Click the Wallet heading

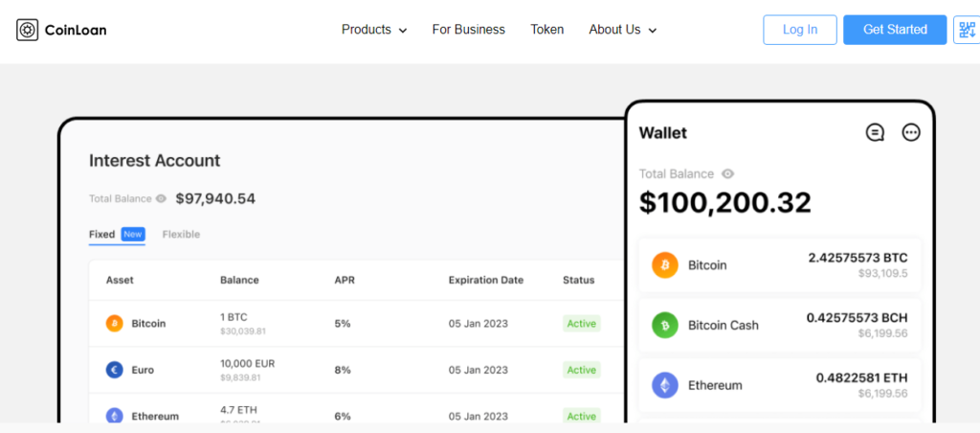coord(662,132)
